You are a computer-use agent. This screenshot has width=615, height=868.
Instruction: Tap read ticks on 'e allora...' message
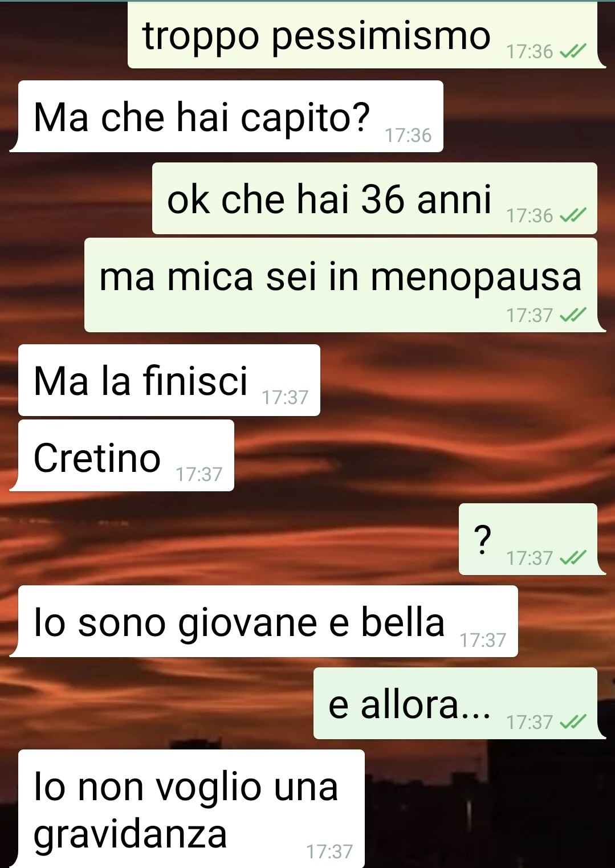coord(572,723)
